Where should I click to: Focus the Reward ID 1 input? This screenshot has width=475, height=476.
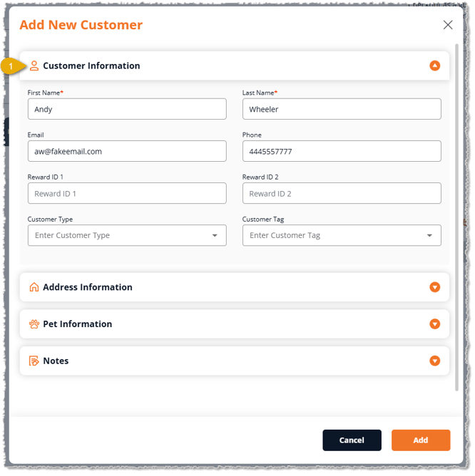(x=127, y=193)
